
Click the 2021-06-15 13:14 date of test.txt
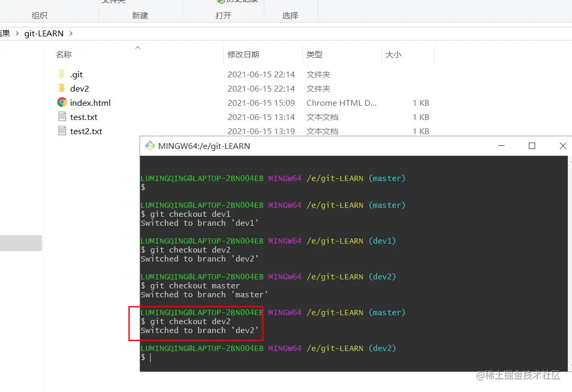pos(261,117)
